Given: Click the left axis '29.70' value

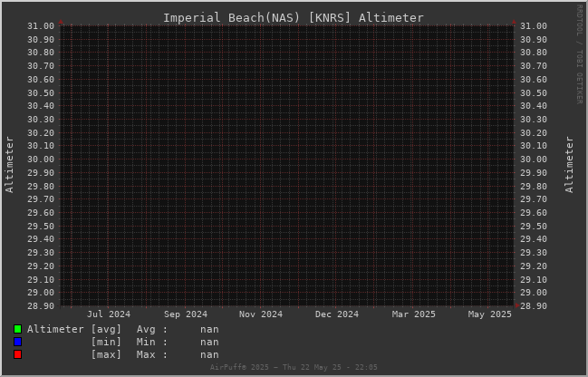Looking at the screenshot, I should click(41, 198).
